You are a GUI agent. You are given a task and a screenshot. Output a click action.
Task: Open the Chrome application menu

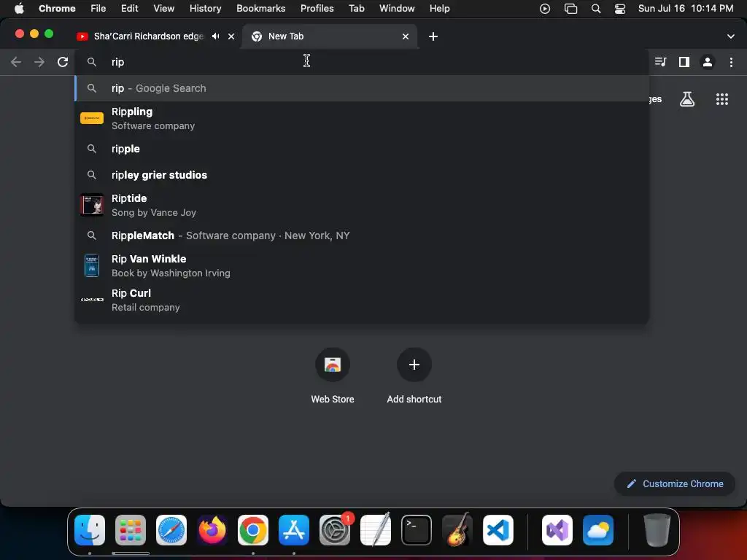point(57,9)
